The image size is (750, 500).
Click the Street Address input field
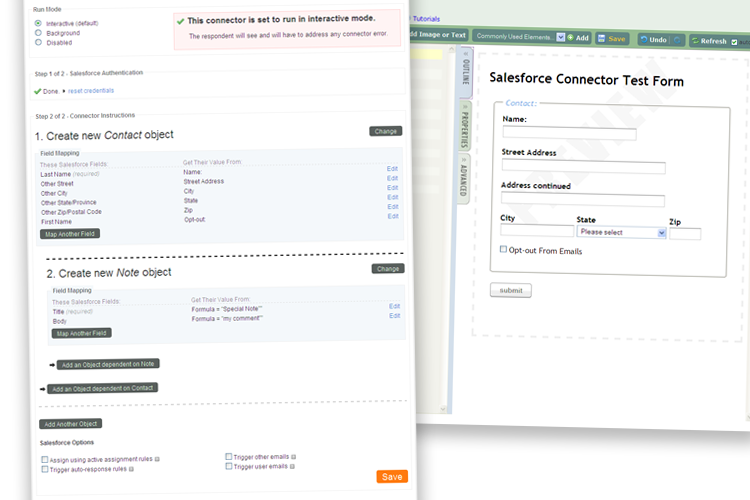tap(568, 168)
